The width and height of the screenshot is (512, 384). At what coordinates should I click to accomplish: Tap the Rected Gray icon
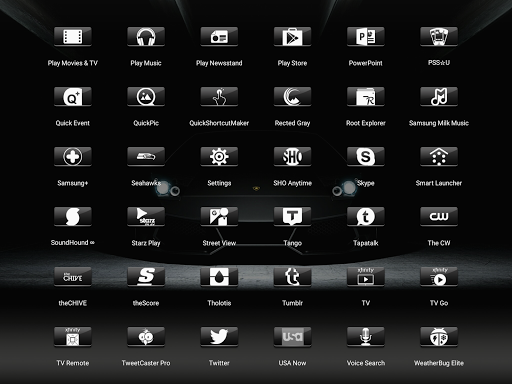click(x=293, y=96)
